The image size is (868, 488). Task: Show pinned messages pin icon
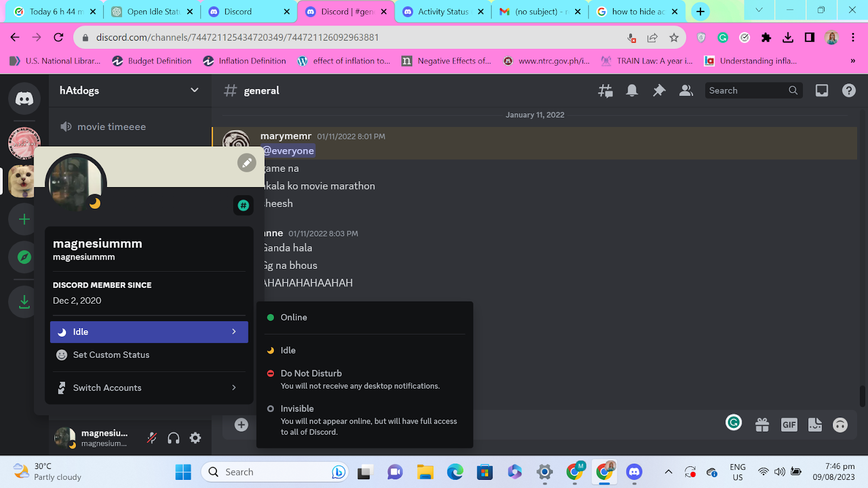tap(659, 91)
